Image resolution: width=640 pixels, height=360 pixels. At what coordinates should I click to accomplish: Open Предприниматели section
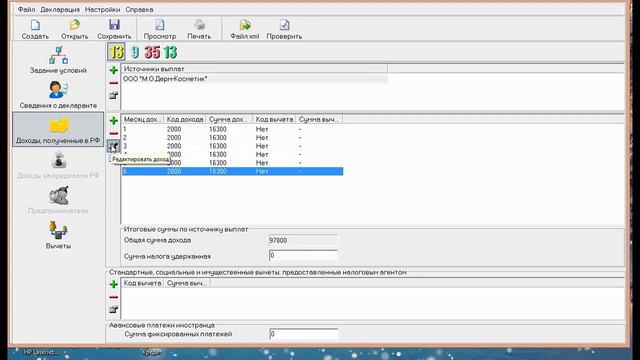click(x=58, y=200)
